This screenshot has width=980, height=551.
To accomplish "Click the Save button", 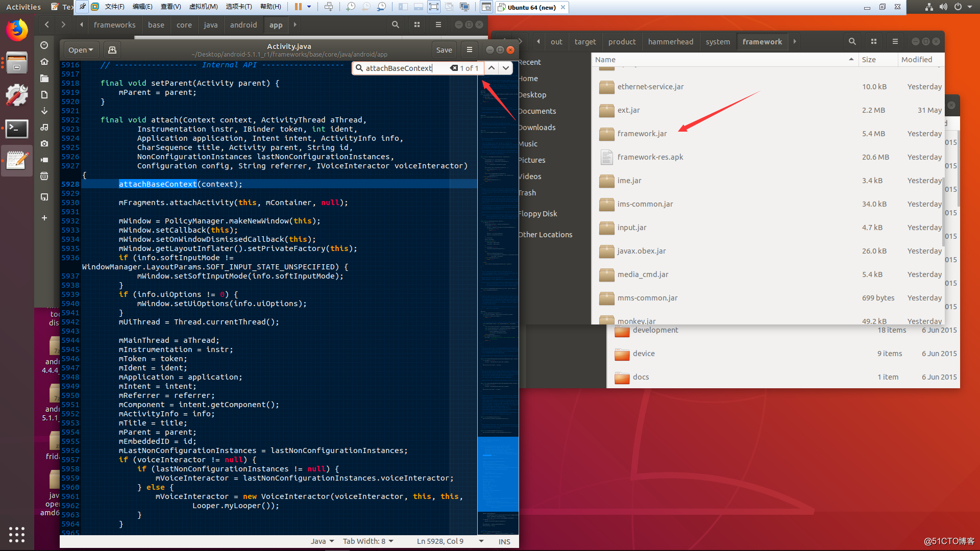I will click(444, 50).
